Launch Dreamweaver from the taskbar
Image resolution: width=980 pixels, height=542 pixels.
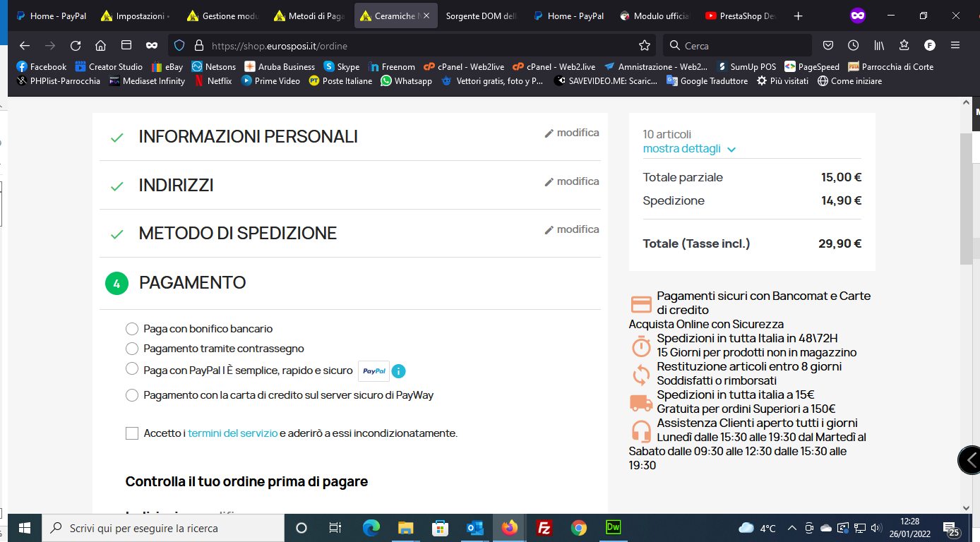613,528
